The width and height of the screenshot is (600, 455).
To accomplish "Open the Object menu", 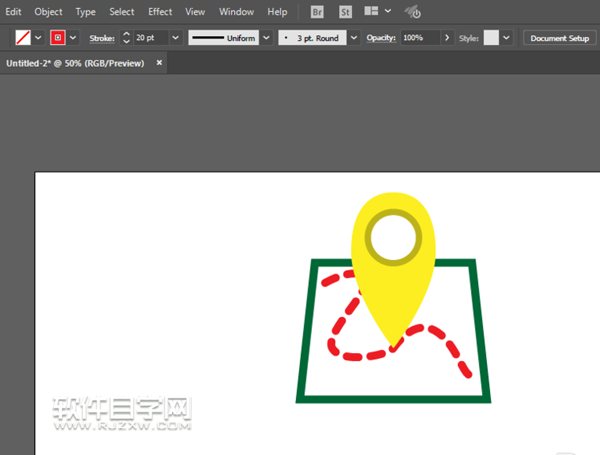I will point(48,12).
